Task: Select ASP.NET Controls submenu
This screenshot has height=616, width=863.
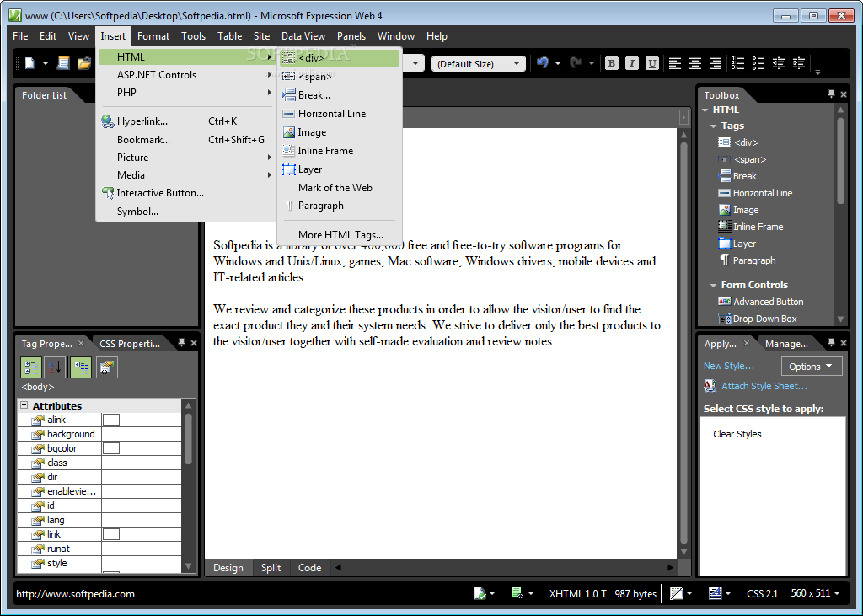Action: tap(186, 75)
